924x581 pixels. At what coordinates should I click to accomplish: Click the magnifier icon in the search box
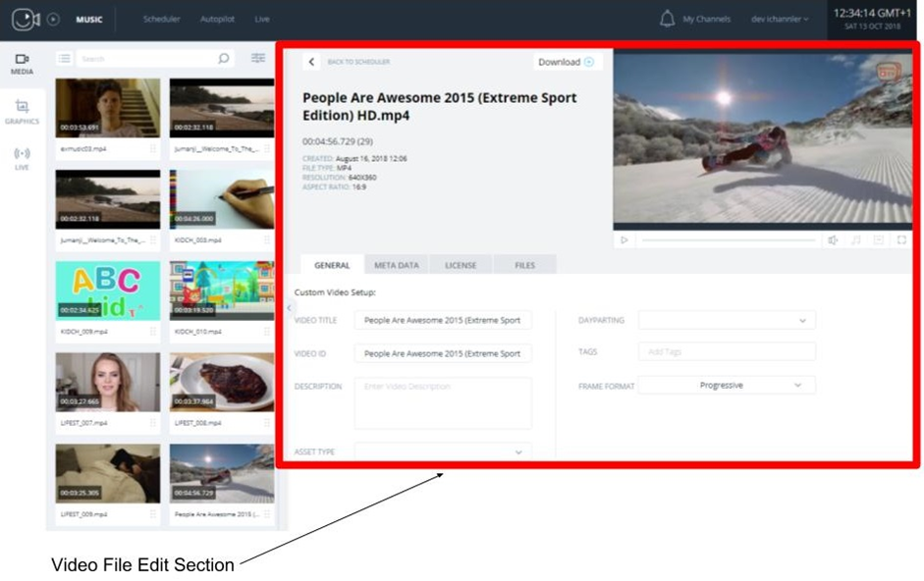(x=225, y=59)
